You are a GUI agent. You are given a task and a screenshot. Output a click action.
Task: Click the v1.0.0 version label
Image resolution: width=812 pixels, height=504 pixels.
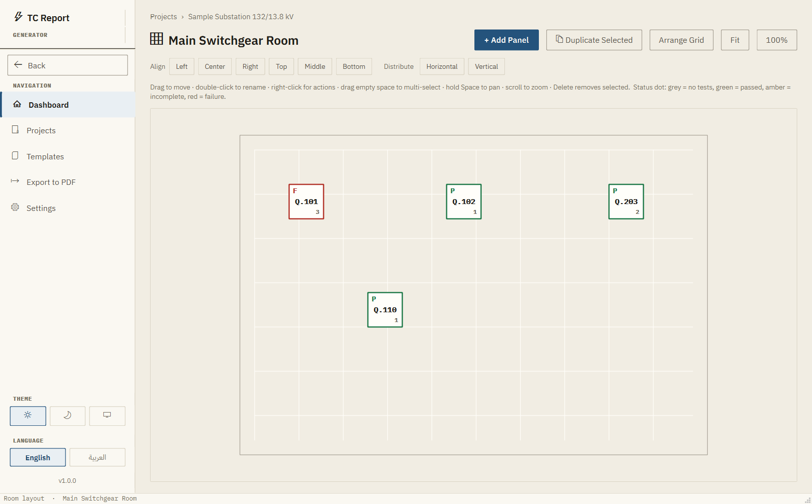click(x=67, y=480)
